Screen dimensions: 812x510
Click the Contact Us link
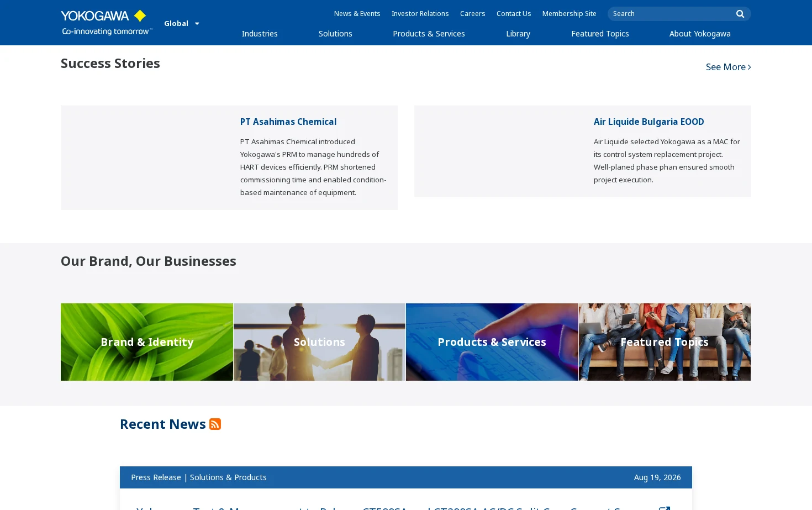[514, 14]
